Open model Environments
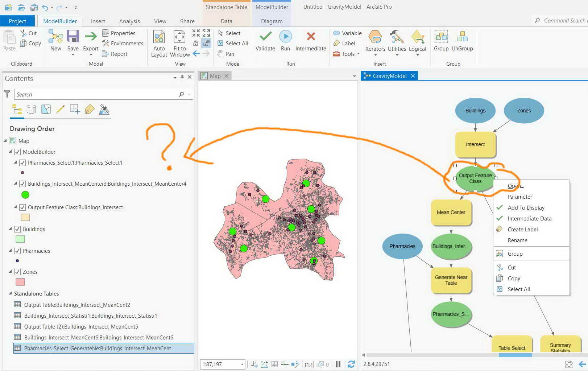The image size is (588, 371). (123, 43)
